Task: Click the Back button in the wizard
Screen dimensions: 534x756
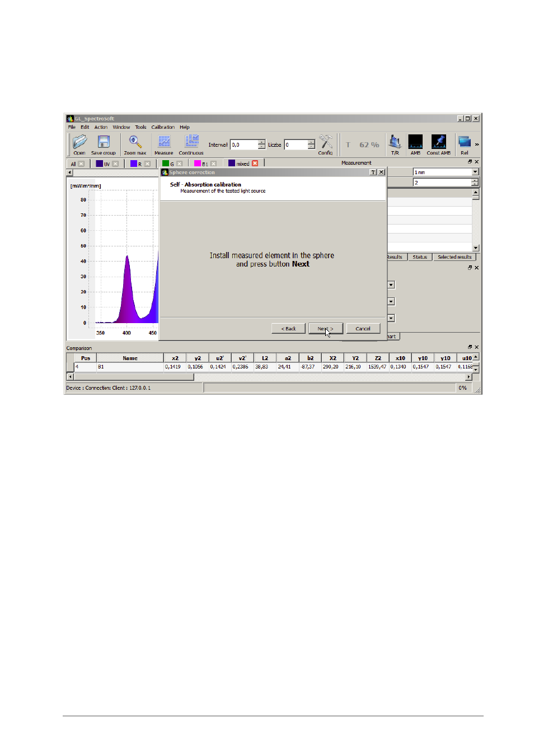Action: pos(288,329)
